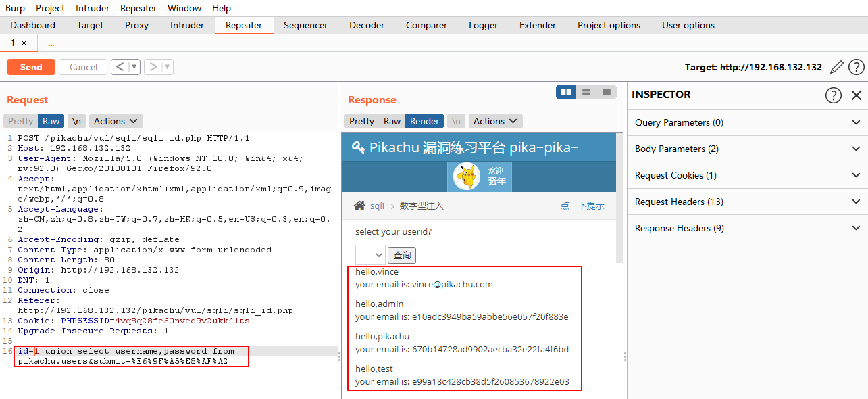Open the response Actions dropdown
868x399 pixels.
point(495,121)
